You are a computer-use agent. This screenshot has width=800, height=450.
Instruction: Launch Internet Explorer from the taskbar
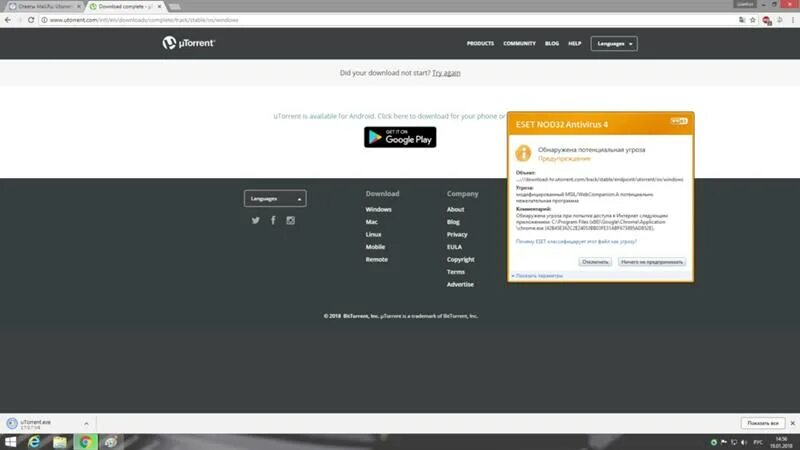point(34,442)
